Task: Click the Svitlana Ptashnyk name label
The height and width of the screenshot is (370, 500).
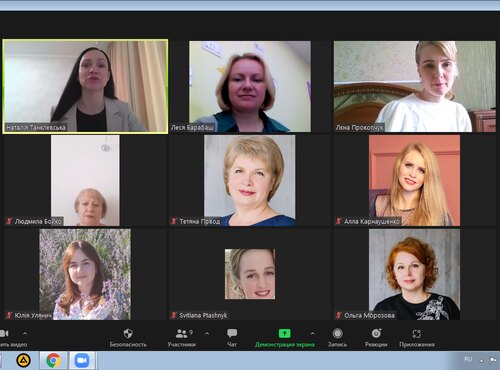Action: tap(203, 315)
